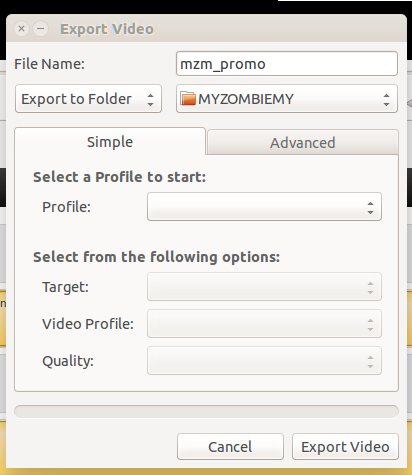The image size is (412, 475).
Task: Cancel the video export
Action: click(230, 447)
